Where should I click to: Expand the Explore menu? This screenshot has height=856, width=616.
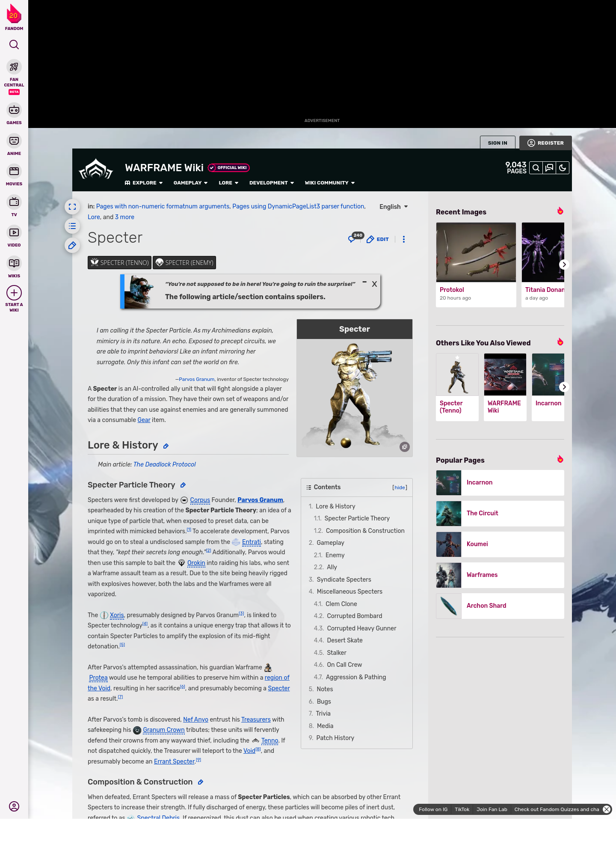[144, 183]
